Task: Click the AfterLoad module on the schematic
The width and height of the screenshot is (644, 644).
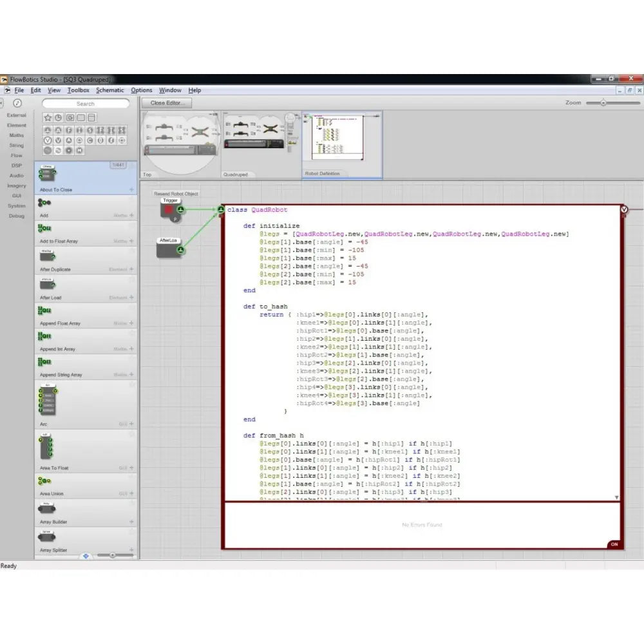Action: (x=168, y=249)
